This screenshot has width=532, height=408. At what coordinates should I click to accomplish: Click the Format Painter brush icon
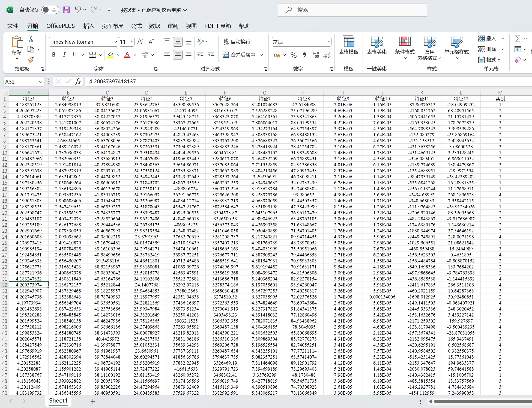click(31, 59)
